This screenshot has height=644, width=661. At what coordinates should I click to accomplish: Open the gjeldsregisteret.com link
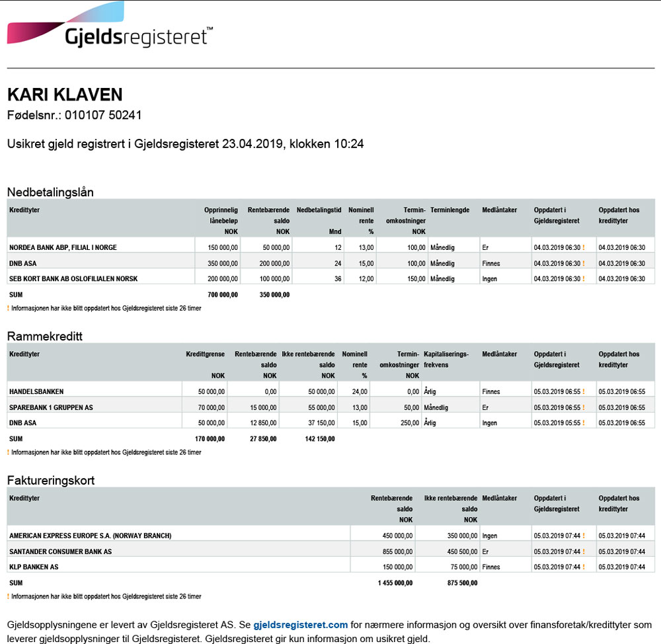click(x=301, y=625)
